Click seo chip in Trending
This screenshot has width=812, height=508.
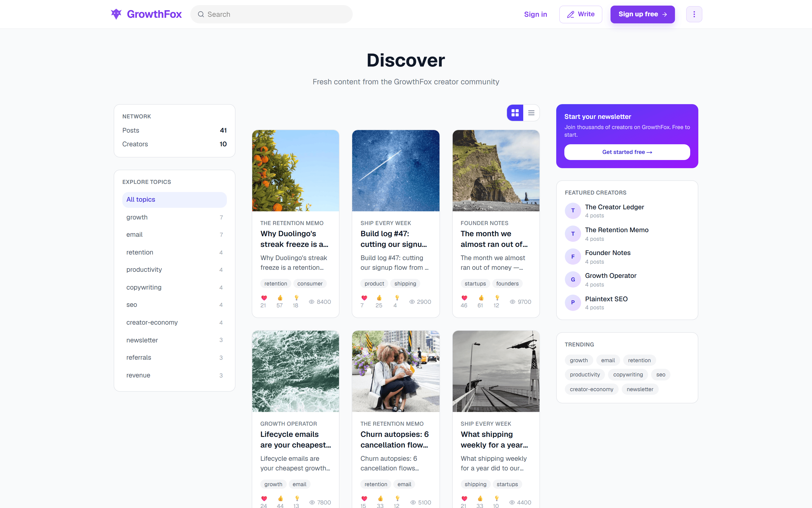[x=661, y=375]
